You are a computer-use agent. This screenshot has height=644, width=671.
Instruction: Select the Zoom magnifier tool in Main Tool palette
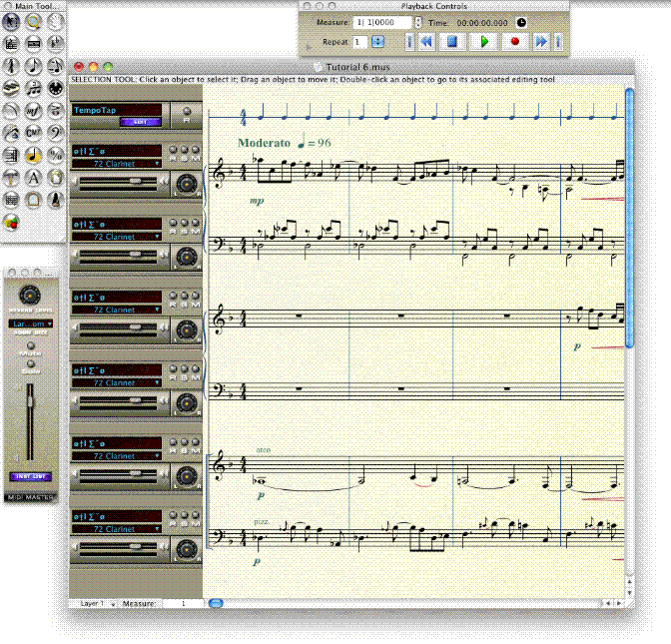coord(33,20)
